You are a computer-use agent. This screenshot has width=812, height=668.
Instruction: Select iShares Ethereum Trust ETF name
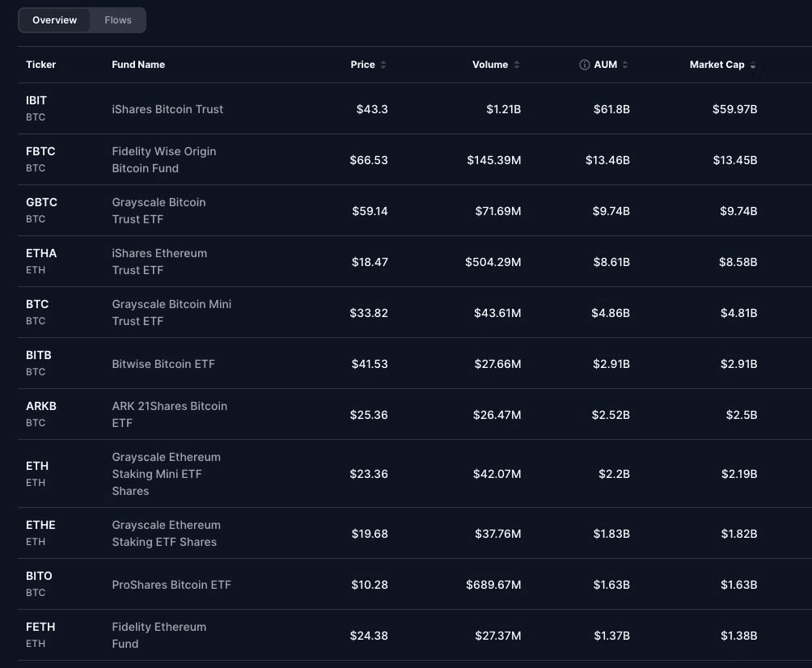(x=159, y=261)
